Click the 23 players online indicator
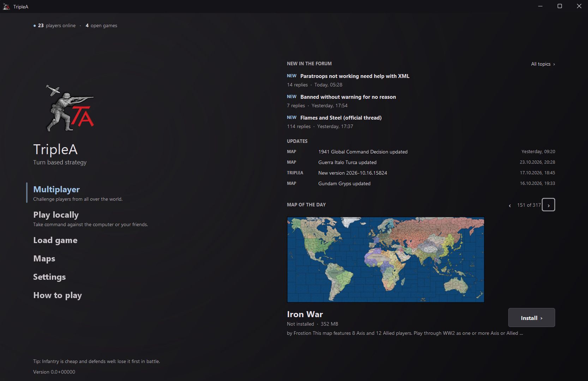Viewport: 588px width, 381px height. [54, 25]
